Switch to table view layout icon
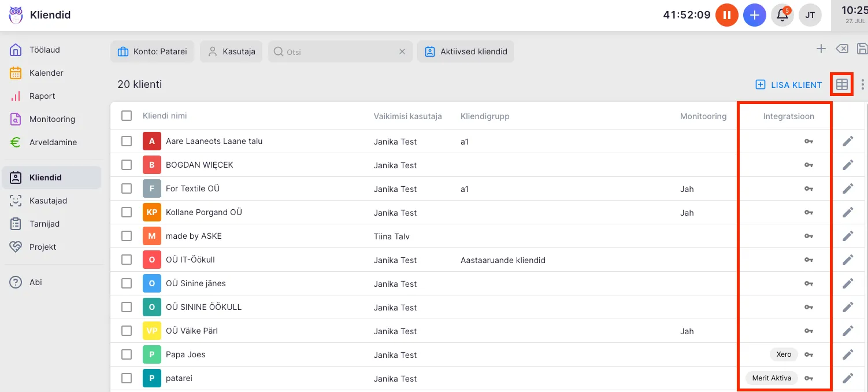 [842, 85]
